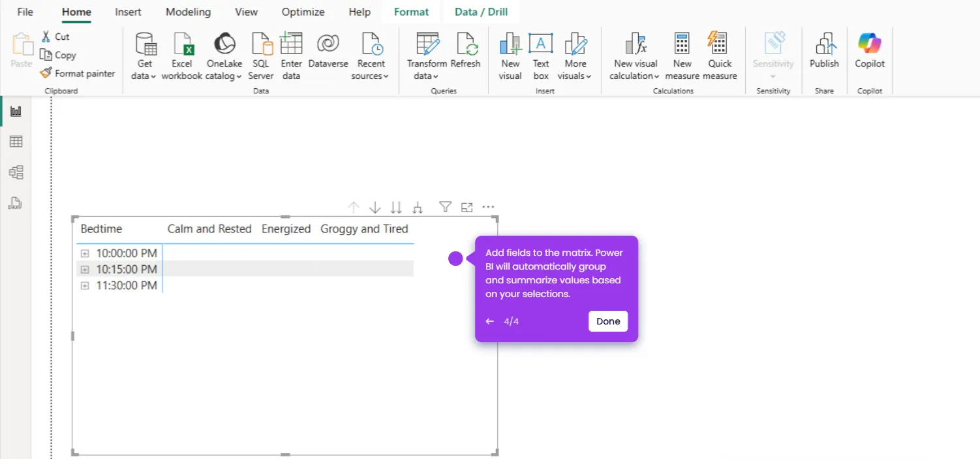Image resolution: width=980 pixels, height=459 pixels.
Task: Select the 10:00:00 PM row label
Action: (127, 253)
